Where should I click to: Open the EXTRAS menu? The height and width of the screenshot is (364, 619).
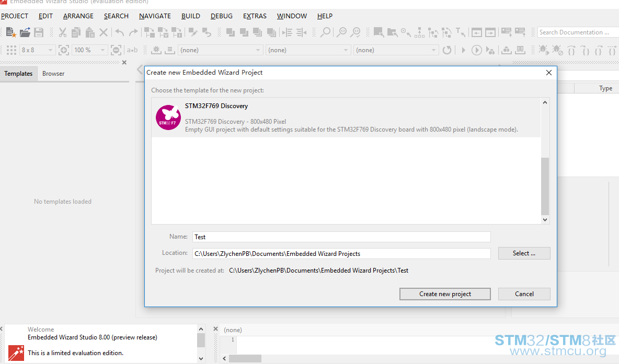click(x=255, y=16)
